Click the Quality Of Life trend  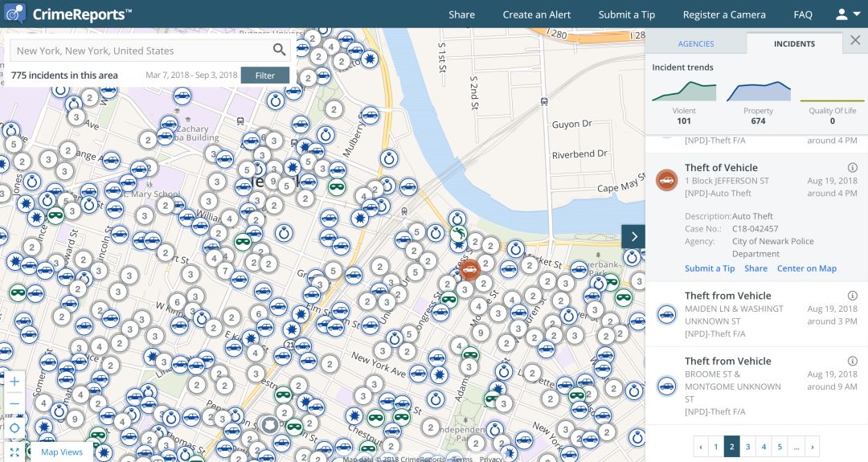832,100
